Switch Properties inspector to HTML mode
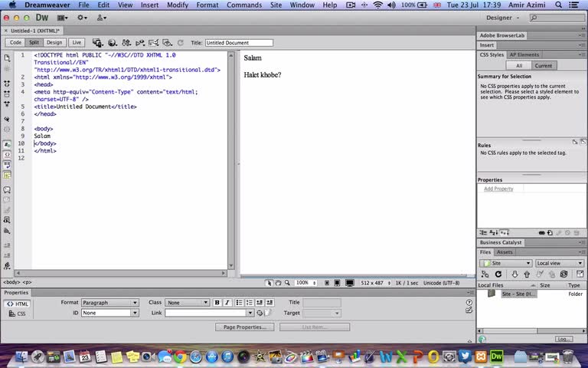The height and width of the screenshot is (368, 588). click(18, 304)
